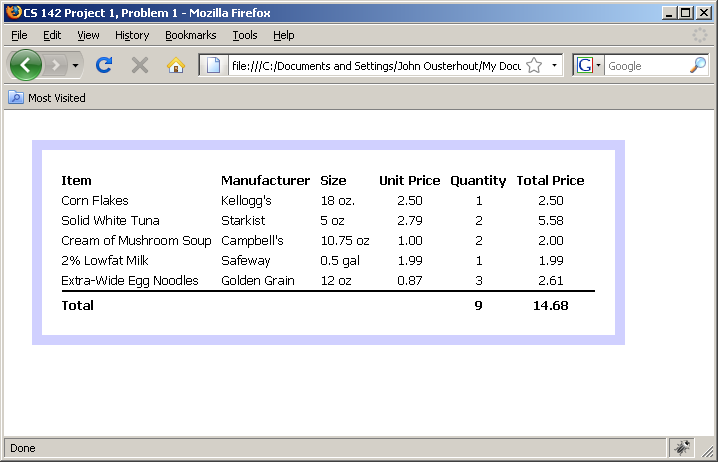Open the Tools menu

click(244, 35)
